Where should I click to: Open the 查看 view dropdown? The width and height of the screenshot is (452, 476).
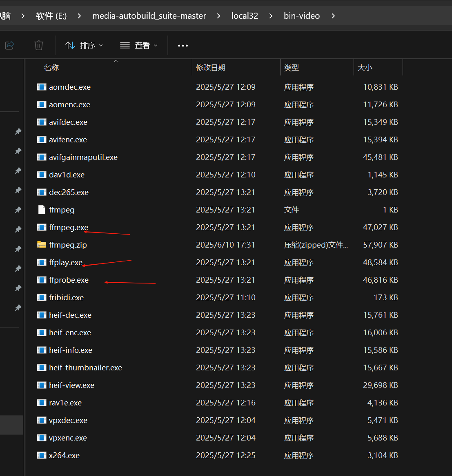pos(138,46)
